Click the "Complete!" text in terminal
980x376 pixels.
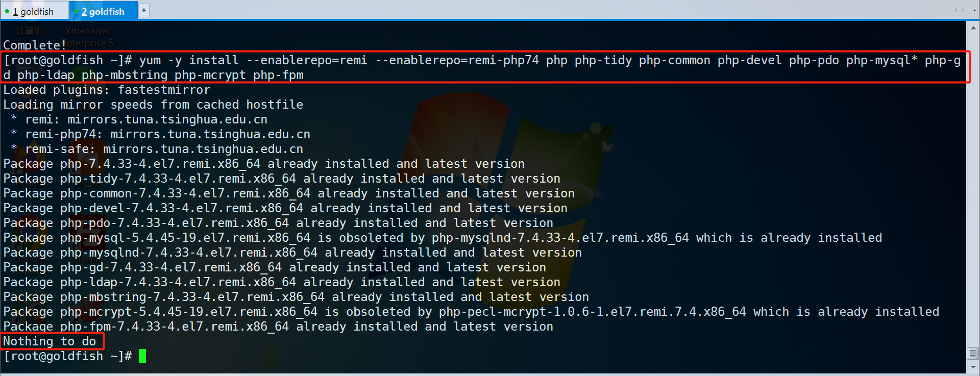pyautogui.click(x=34, y=45)
